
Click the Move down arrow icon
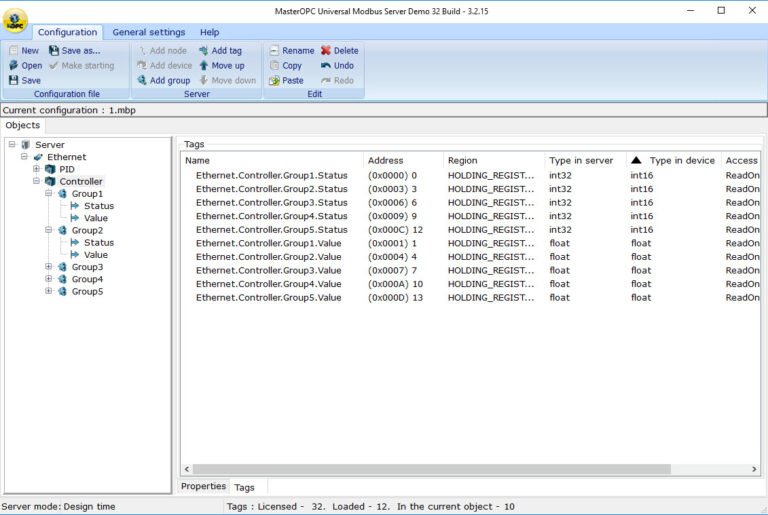[x=204, y=80]
